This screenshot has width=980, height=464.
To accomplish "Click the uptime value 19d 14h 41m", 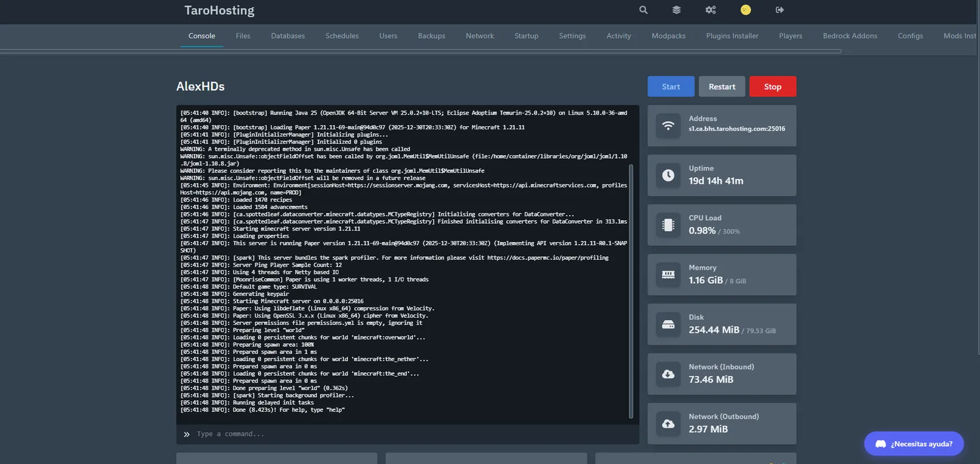I will tap(716, 181).
